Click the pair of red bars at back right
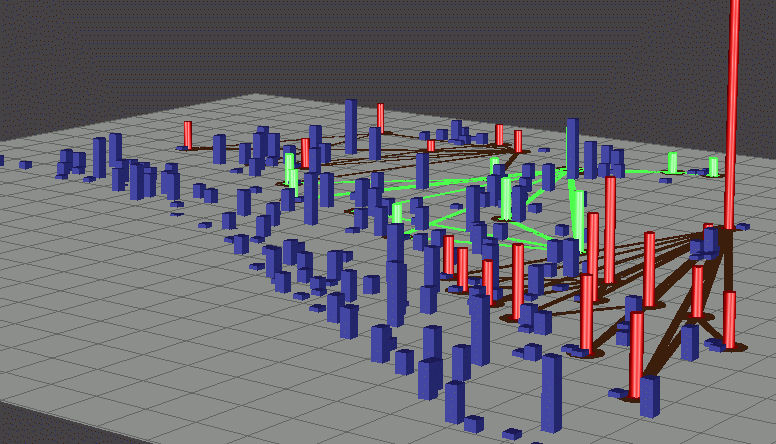This screenshot has width=776, height=444. (508, 138)
